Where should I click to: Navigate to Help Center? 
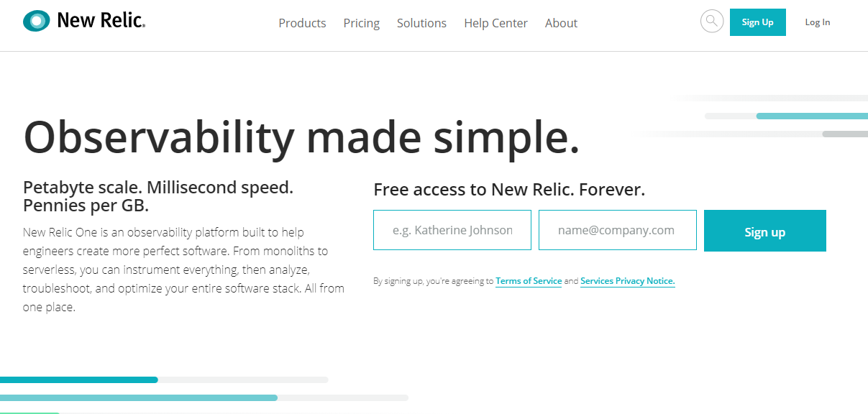(x=495, y=23)
